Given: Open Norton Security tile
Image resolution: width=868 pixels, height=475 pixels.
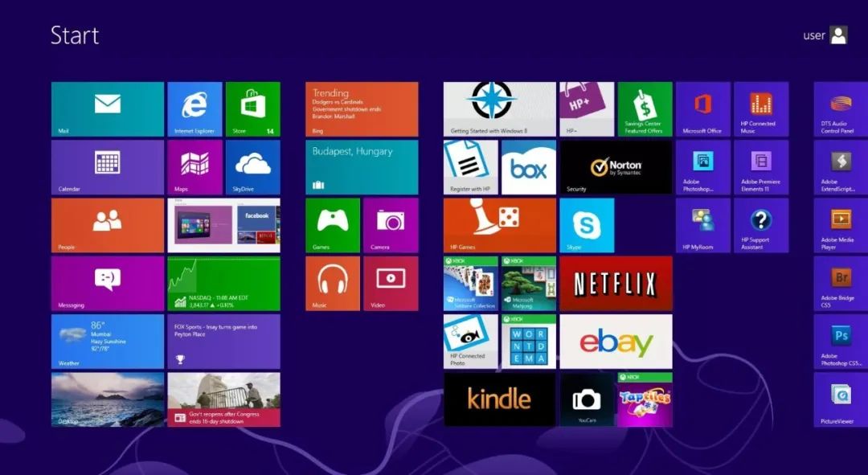Looking at the screenshot, I should [616, 167].
